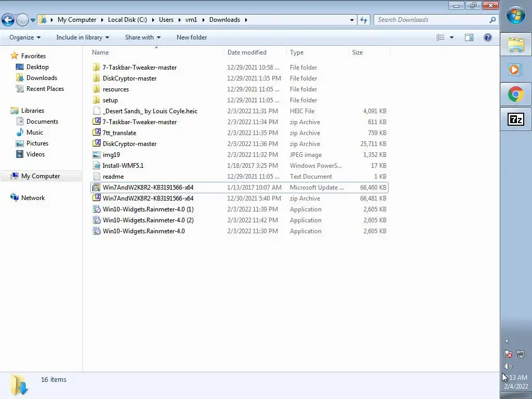Screen dimensions: 532x399
Task: Open the Videos library
Action: point(35,154)
